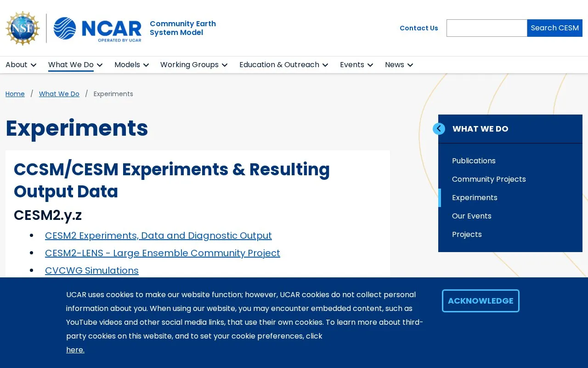Screen dimensions: 588x368
Task: Expand the Events dropdown chevron
Action: pos(370,65)
